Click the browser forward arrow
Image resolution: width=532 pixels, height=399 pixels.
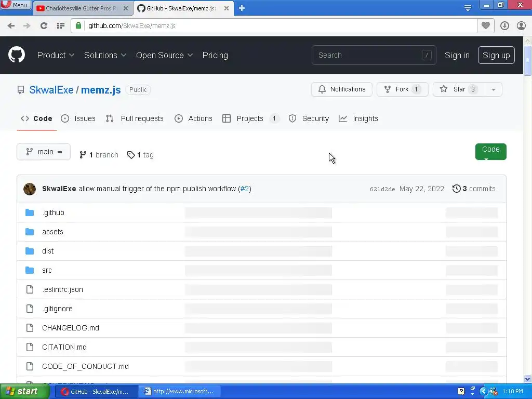[27, 26]
